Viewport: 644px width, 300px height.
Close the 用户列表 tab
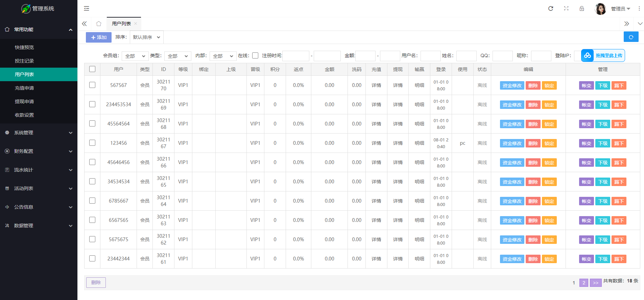pyautogui.click(x=136, y=24)
